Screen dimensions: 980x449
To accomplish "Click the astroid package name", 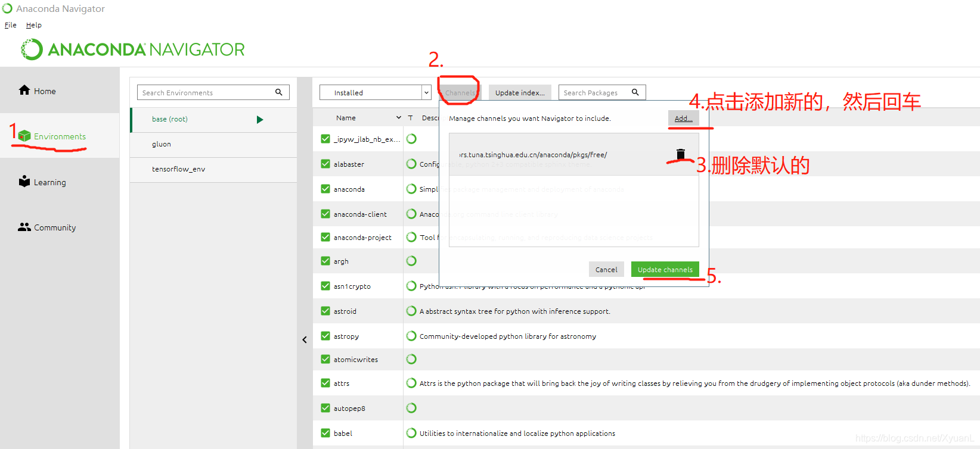I will 345,311.
